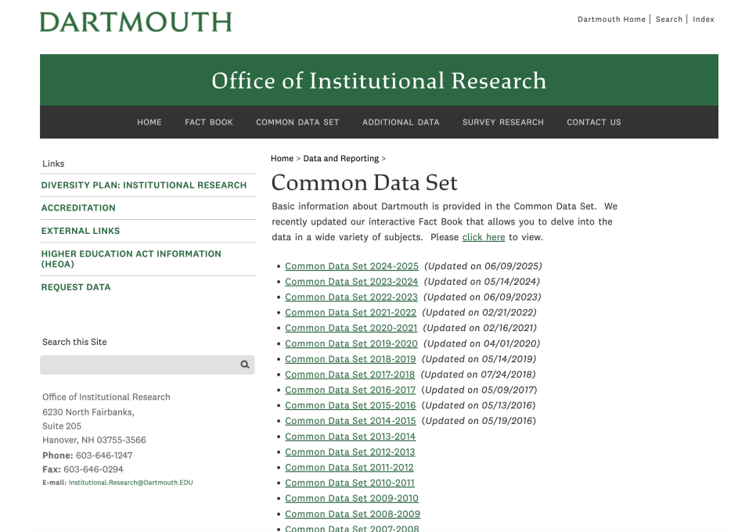Image resolution: width=756 pixels, height=532 pixels.
Task: Open Contact Us navigation item
Action: pyautogui.click(x=593, y=122)
